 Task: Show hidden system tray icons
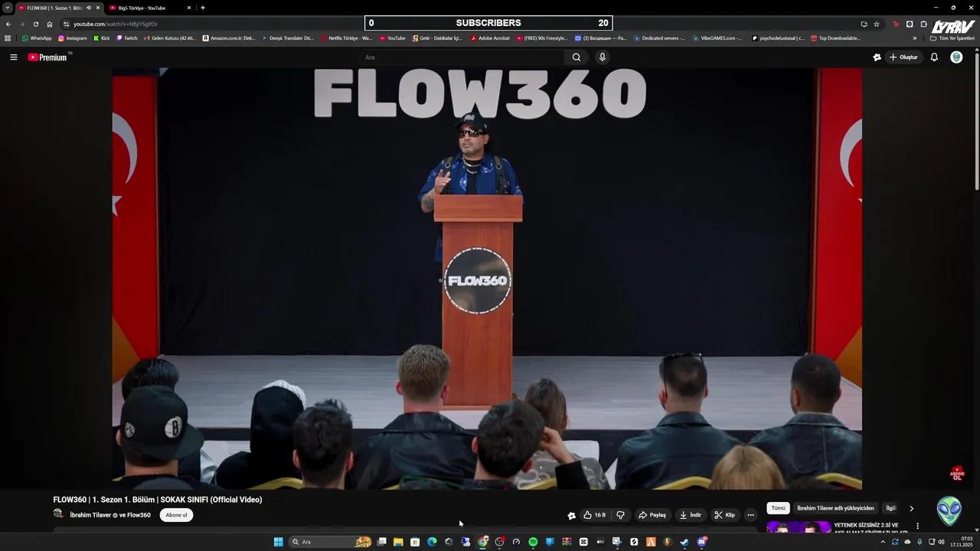click(x=883, y=542)
